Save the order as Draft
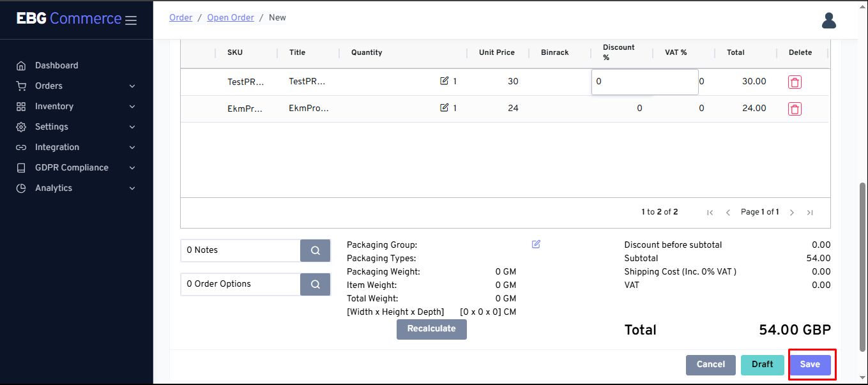The height and width of the screenshot is (385, 868). point(762,365)
